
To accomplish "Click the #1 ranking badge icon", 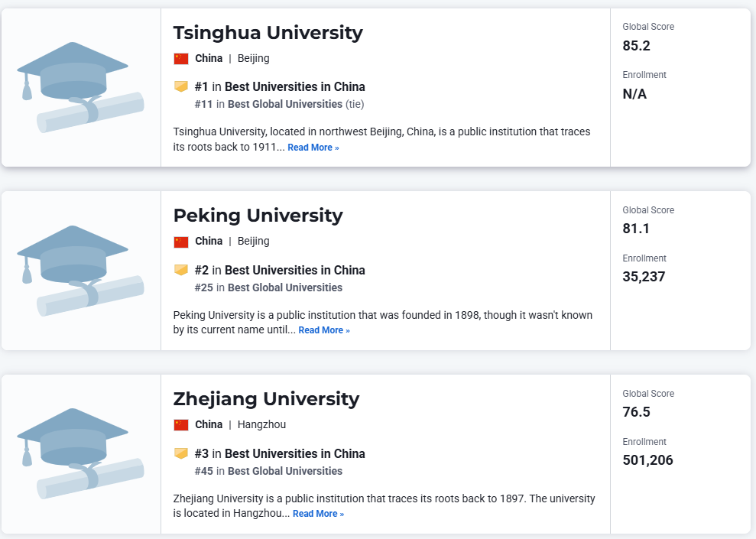I will [181, 86].
